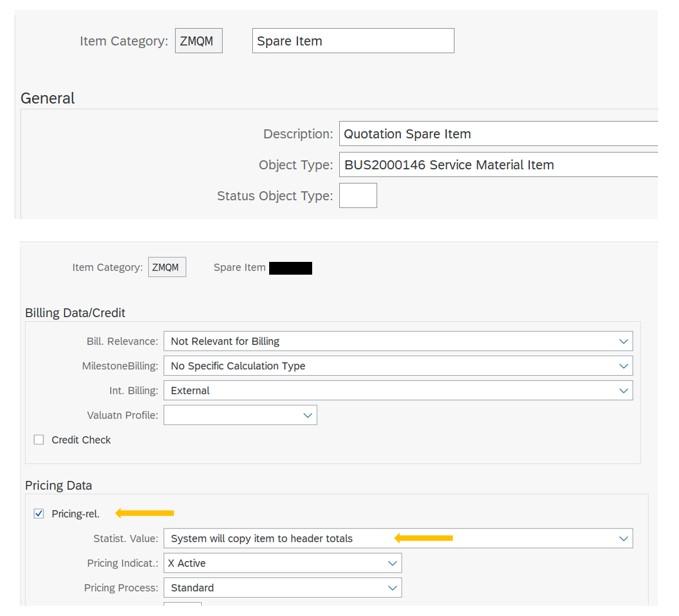Click the Spare Item text field
This screenshot has height=616, width=679.
353,41
